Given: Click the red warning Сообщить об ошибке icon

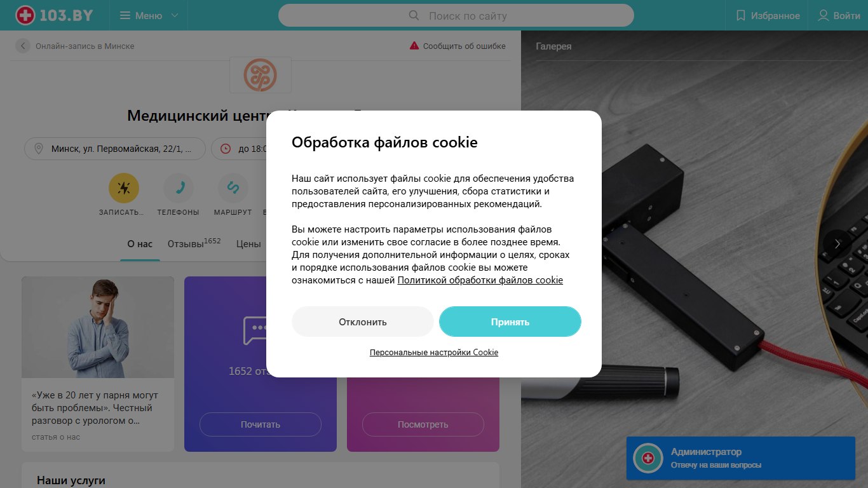Looking at the screenshot, I should tap(414, 46).
